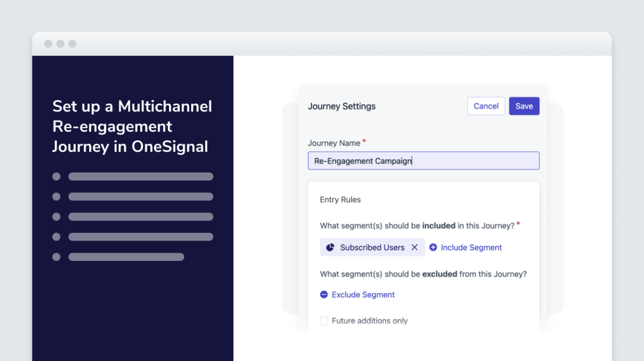Select the Subscribed Users segment chip
Screen dimensions: 644x361
click(x=372, y=247)
